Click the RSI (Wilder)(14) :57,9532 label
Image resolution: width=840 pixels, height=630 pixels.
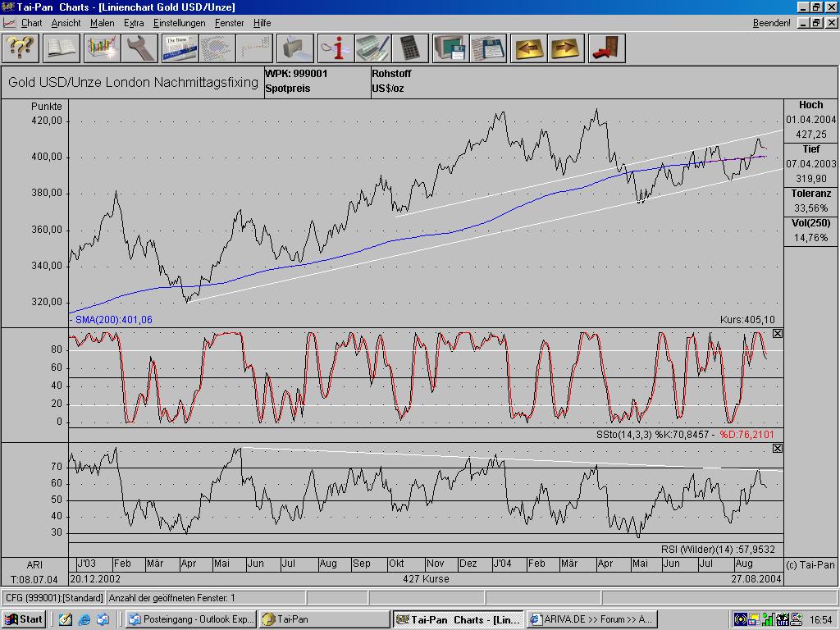click(x=718, y=549)
